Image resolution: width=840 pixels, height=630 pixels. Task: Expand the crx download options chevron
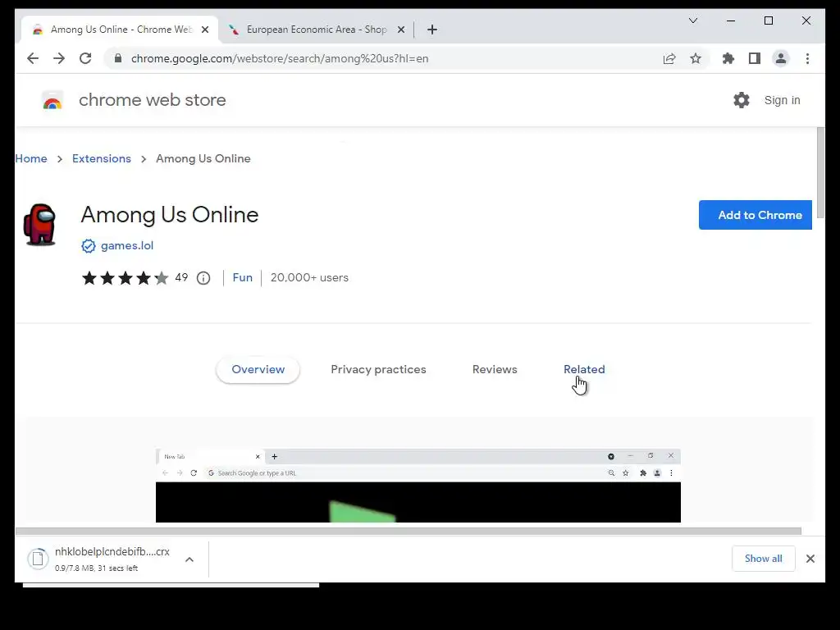(x=189, y=559)
